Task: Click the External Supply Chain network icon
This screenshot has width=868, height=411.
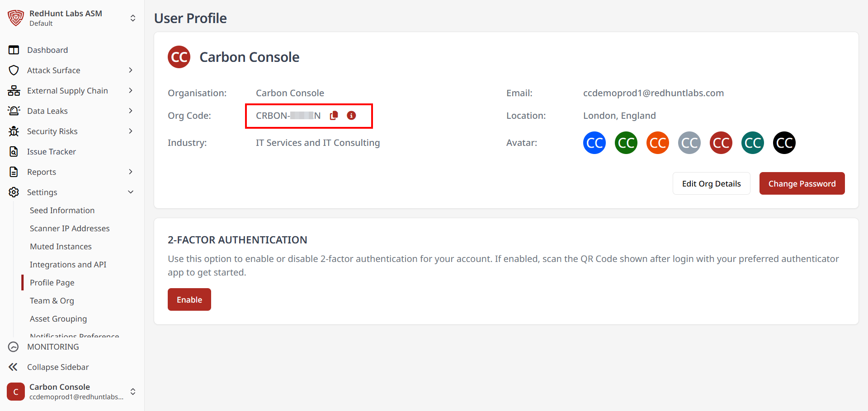Action: tap(14, 91)
